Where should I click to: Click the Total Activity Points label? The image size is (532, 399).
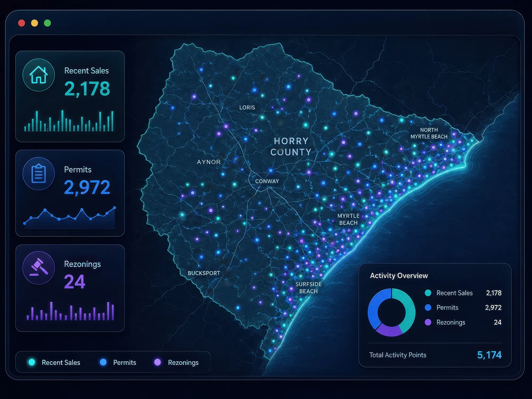398,355
